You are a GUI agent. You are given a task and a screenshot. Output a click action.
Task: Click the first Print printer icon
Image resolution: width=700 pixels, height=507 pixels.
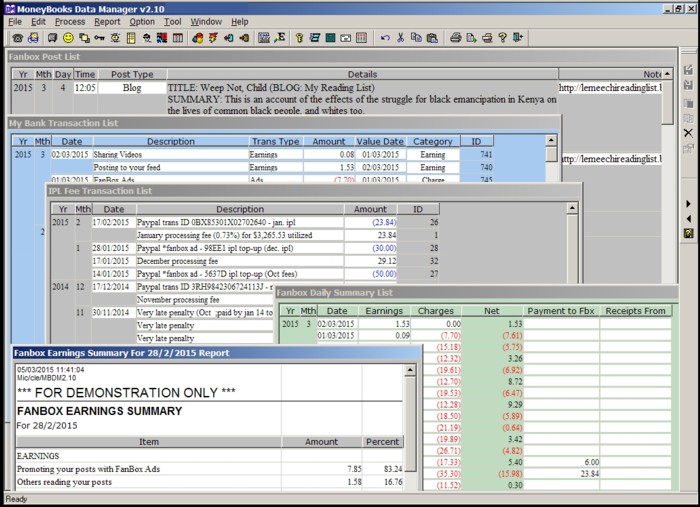(455, 38)
